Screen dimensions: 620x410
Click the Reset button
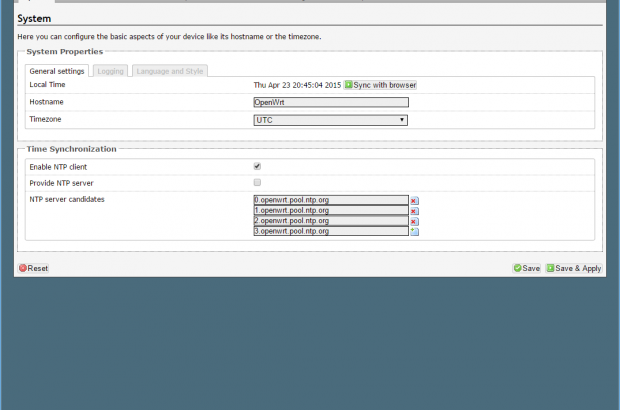coord(33,268)
